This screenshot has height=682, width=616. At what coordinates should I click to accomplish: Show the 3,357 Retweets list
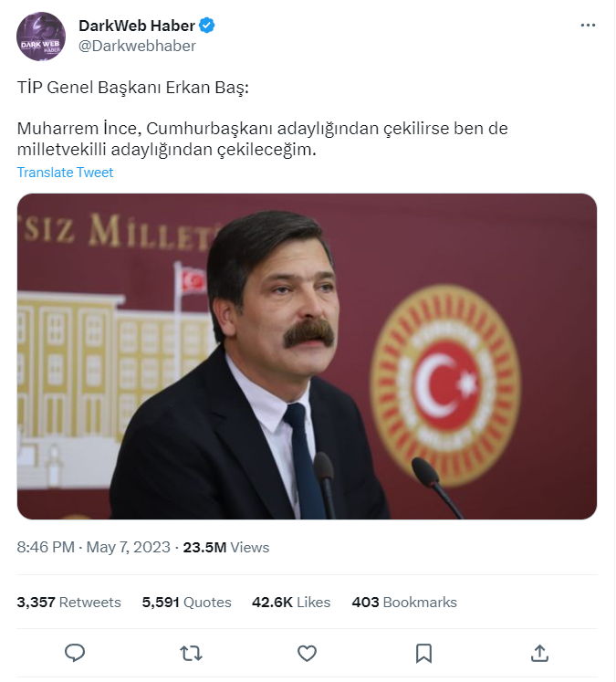(69, 603)
